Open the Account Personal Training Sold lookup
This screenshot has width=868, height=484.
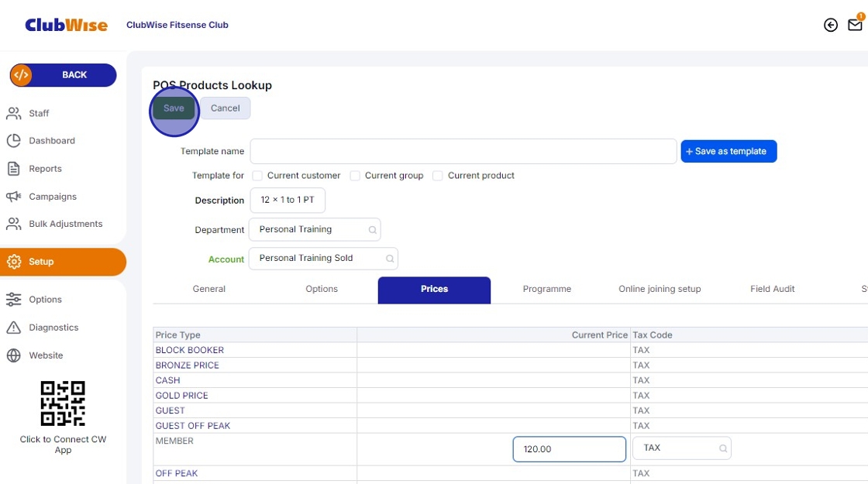[x=323, y=259]
